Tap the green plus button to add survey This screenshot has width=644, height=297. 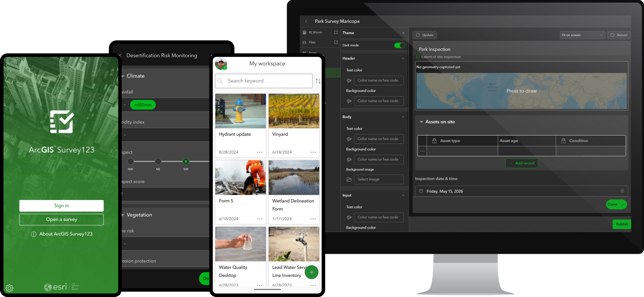(x=311, y=272)
